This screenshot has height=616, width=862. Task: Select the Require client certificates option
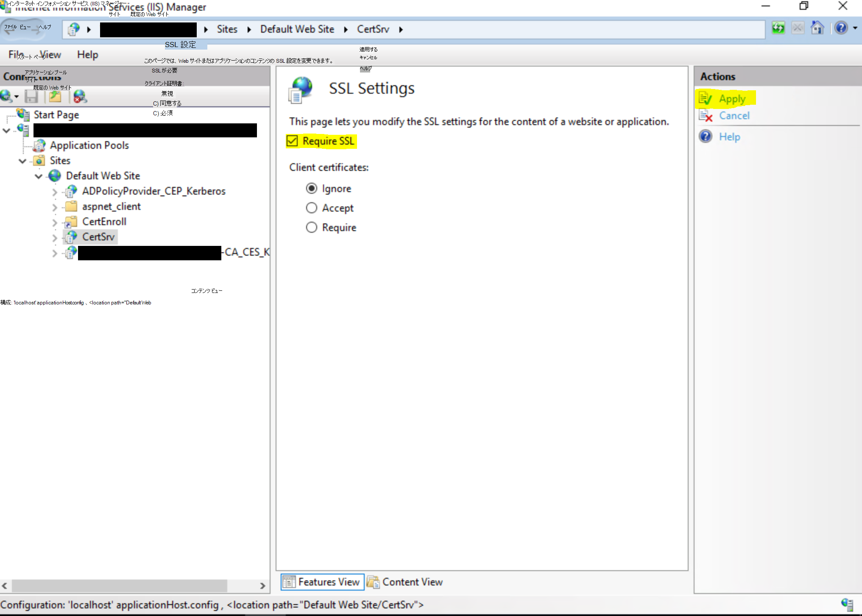[x=311, y=227]
